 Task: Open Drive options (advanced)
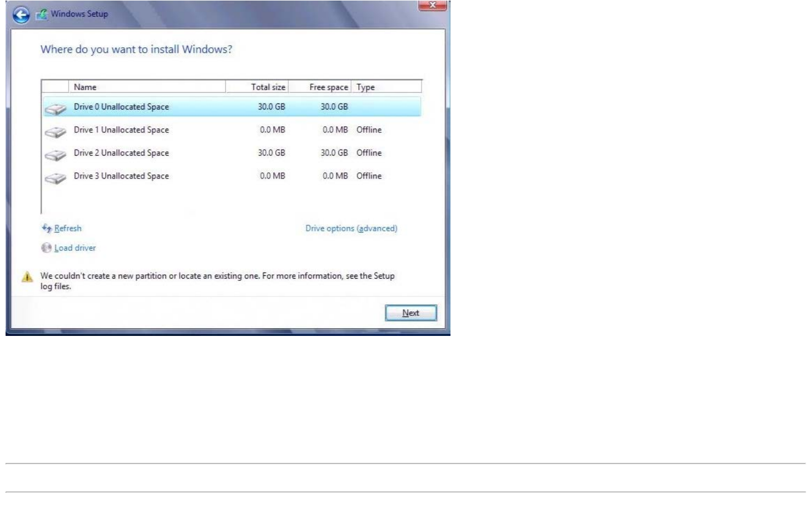[x=351, y=228]
